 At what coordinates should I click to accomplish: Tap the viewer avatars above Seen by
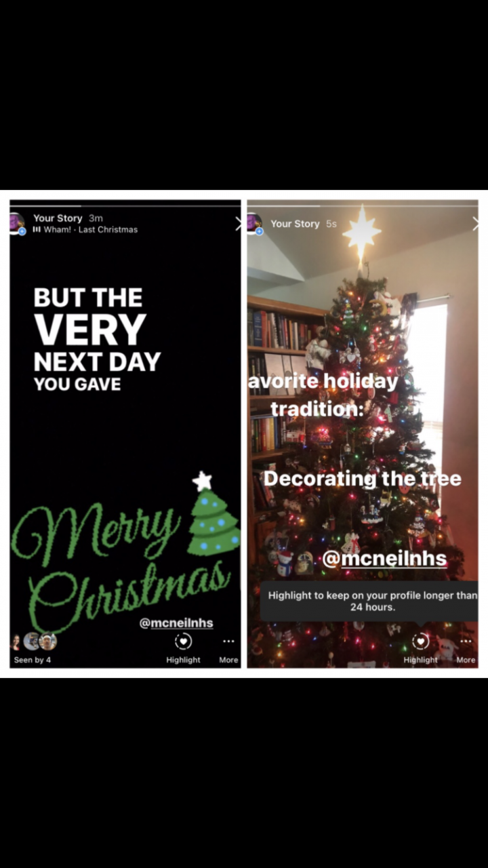(34, 641)
